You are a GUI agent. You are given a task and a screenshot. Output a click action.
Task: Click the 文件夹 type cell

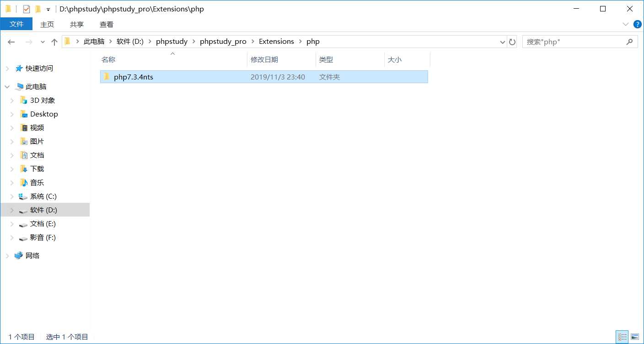(x=329, y=77)
